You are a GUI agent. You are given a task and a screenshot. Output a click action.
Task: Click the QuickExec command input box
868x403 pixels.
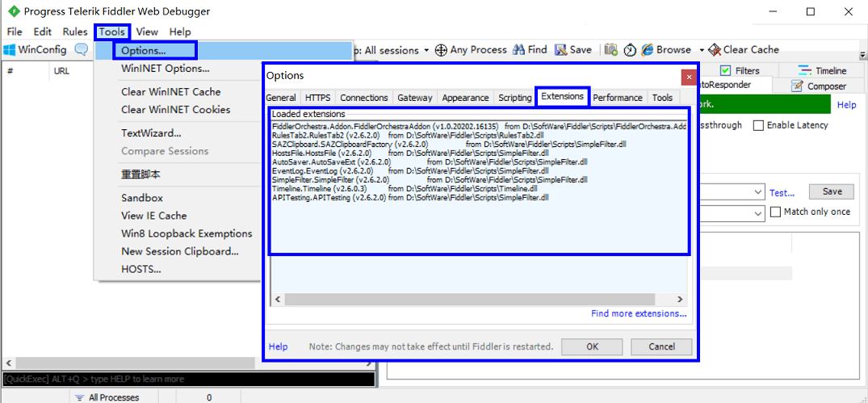[189, 380]
